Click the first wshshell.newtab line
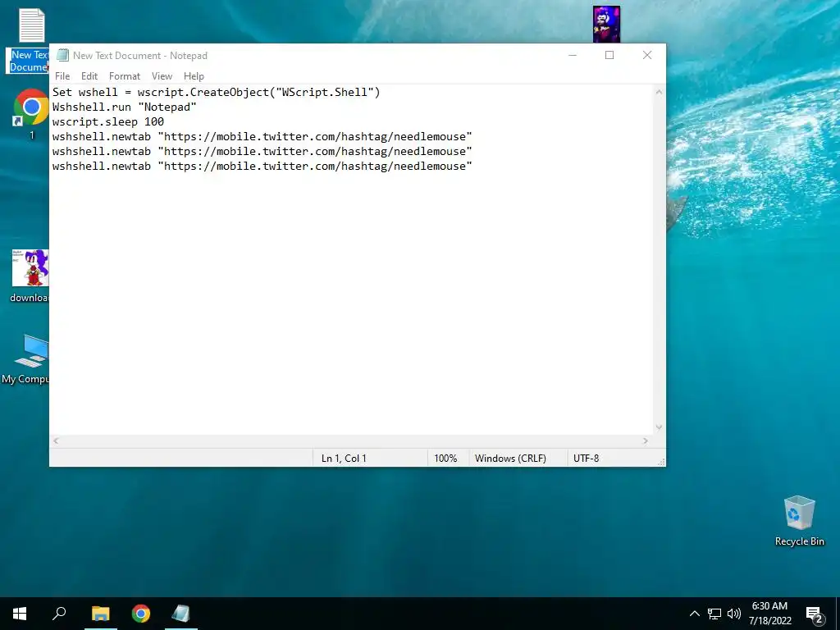 click(x=262, y=137)
